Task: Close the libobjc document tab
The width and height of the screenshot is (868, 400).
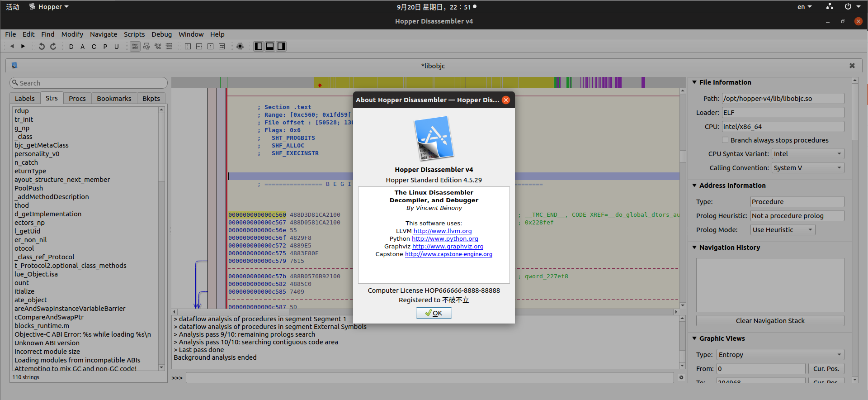Action: [x=852, y=66]
